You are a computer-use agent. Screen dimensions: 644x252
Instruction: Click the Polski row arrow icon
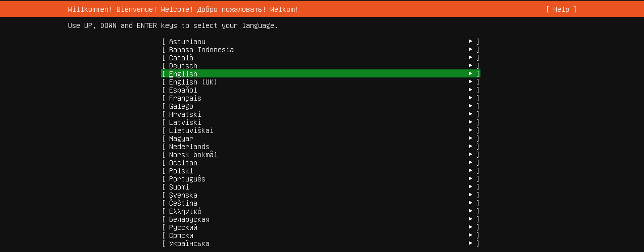[470, 170]
